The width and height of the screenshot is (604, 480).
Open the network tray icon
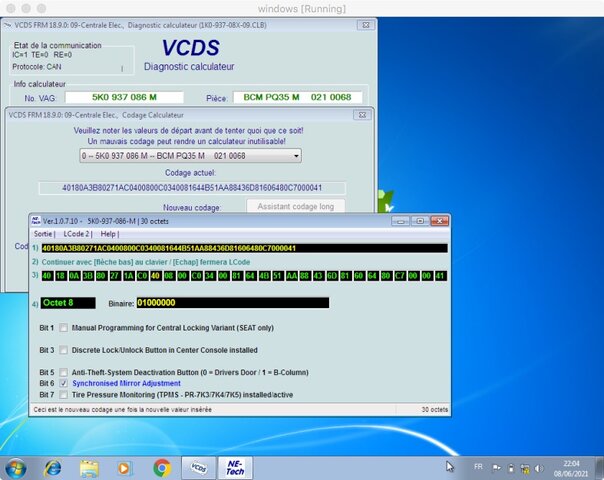click(x=525, y=468)
